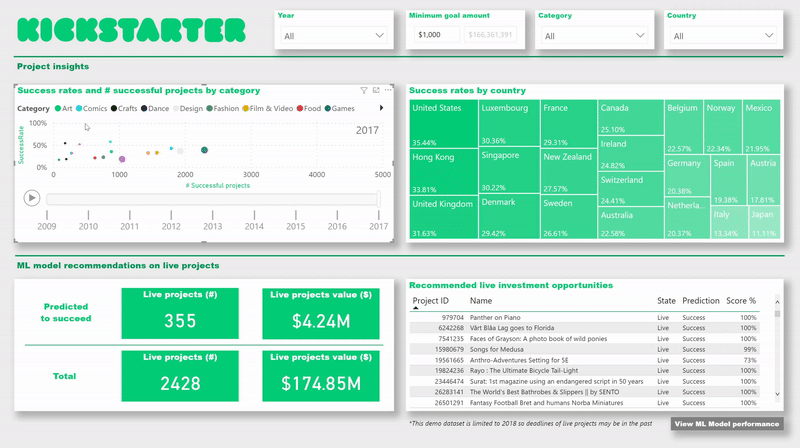Select the Singapore treemap tile
This screenshot has width=800, height=448.
point(509,170)
